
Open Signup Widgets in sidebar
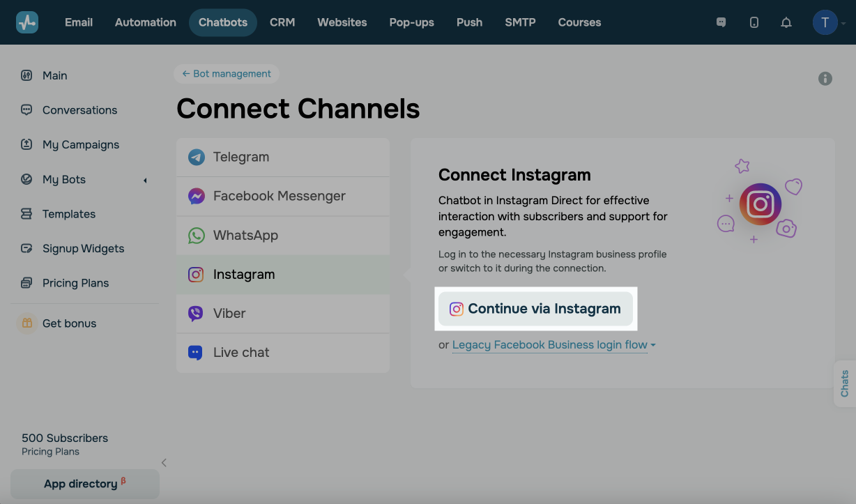click(83, 248)
